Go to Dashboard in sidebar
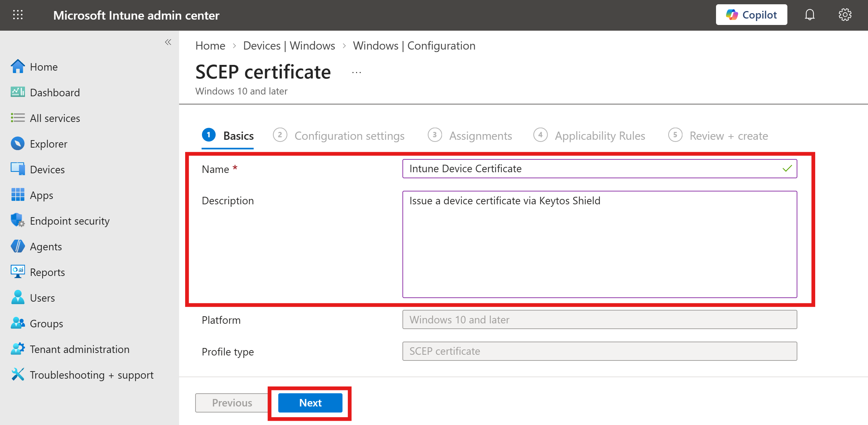 tap(55, 93)
